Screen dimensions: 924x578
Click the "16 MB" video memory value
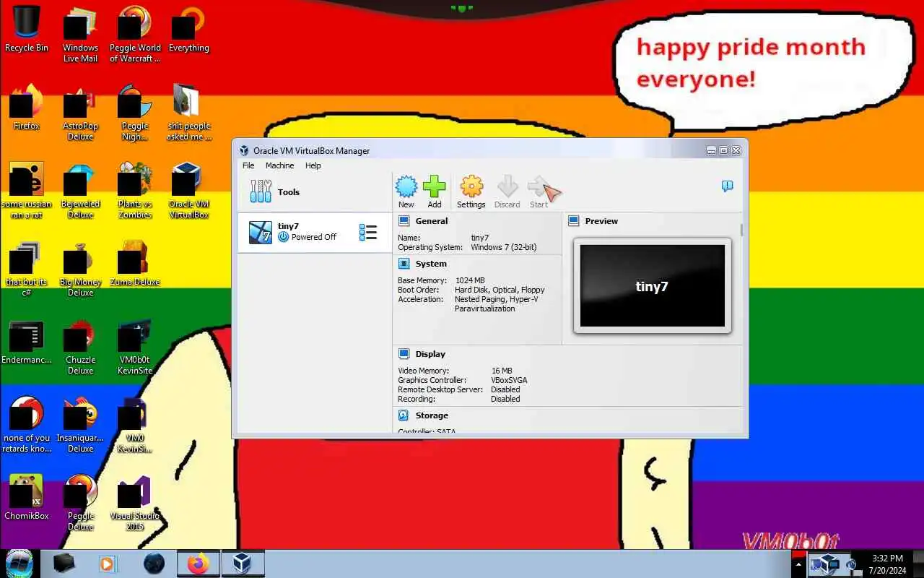[x=502, y=371]
